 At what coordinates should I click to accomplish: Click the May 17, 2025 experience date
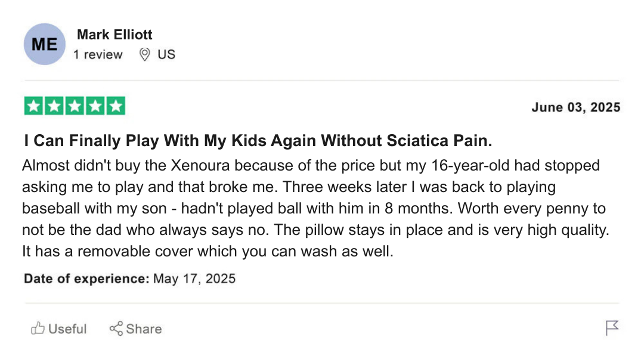194,278
